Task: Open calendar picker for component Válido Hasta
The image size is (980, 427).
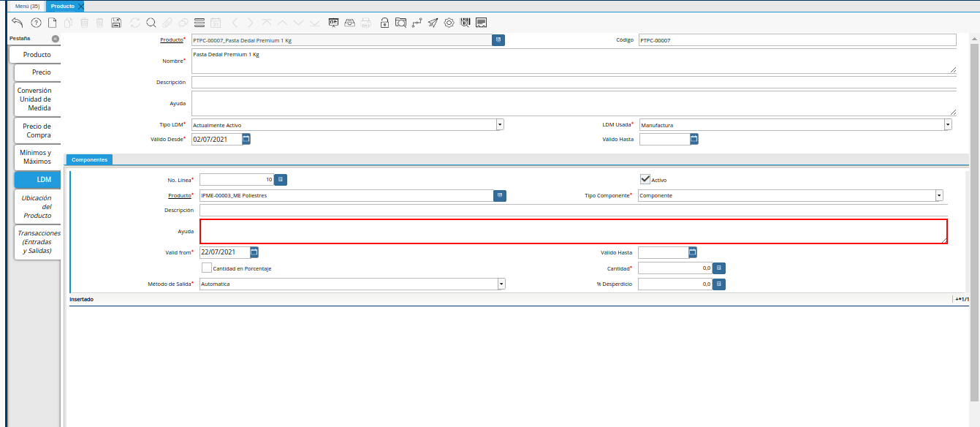Action: pyautogui.click(x=693, y=252)
